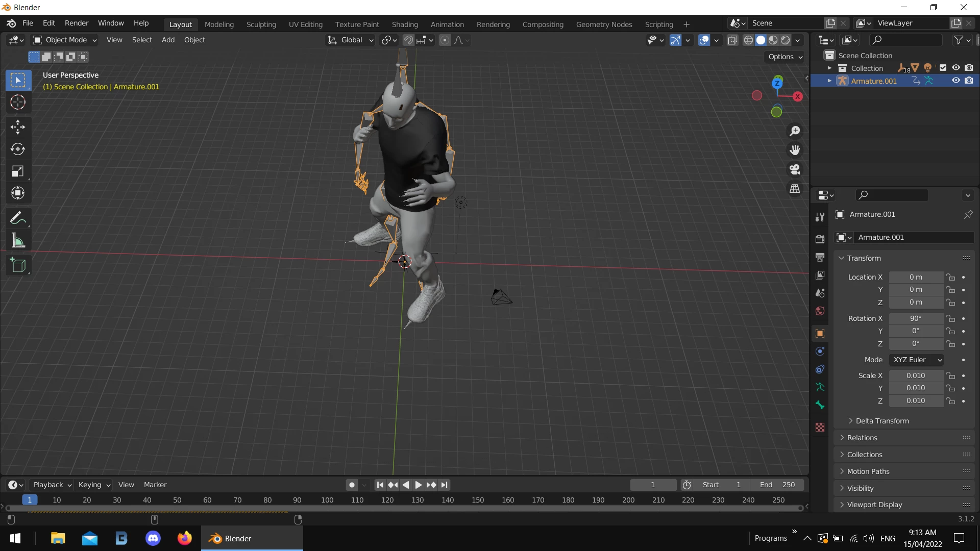
Task: Toggle snapping magnet in header
Action: [408, 40]
